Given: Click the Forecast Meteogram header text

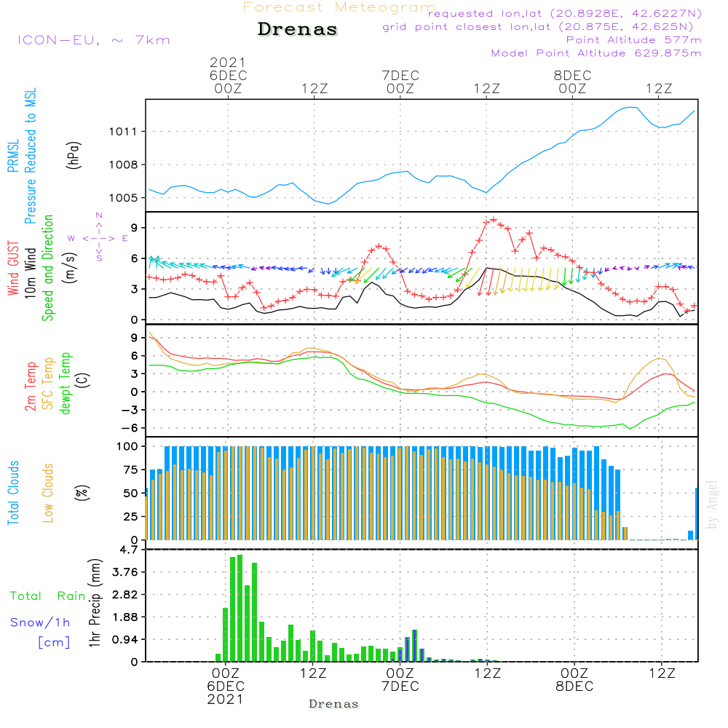Looking at the screenshot, I should (x=339, y=7).
